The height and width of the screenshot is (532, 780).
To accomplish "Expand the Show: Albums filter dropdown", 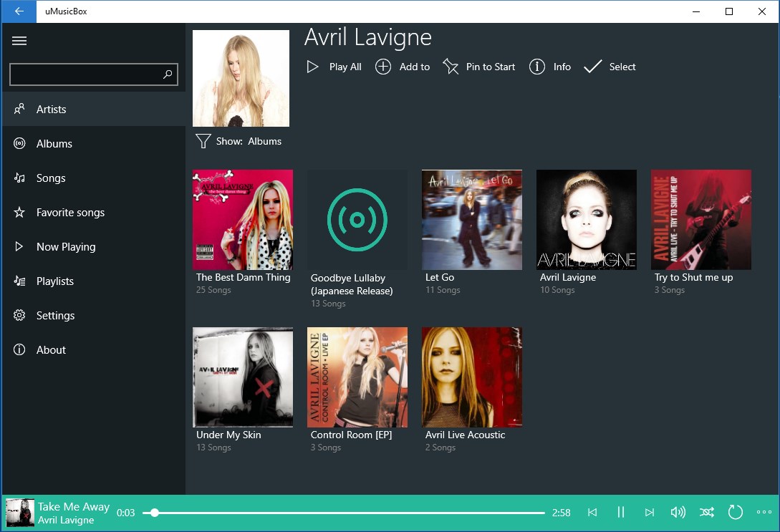I will [239, 141].
